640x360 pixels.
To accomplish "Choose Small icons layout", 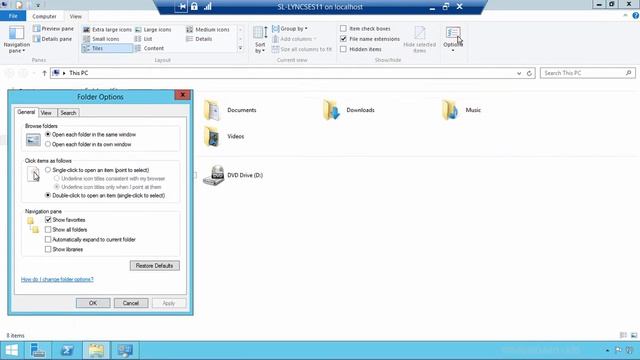I will pyautogui.click(x=101, y=39).
